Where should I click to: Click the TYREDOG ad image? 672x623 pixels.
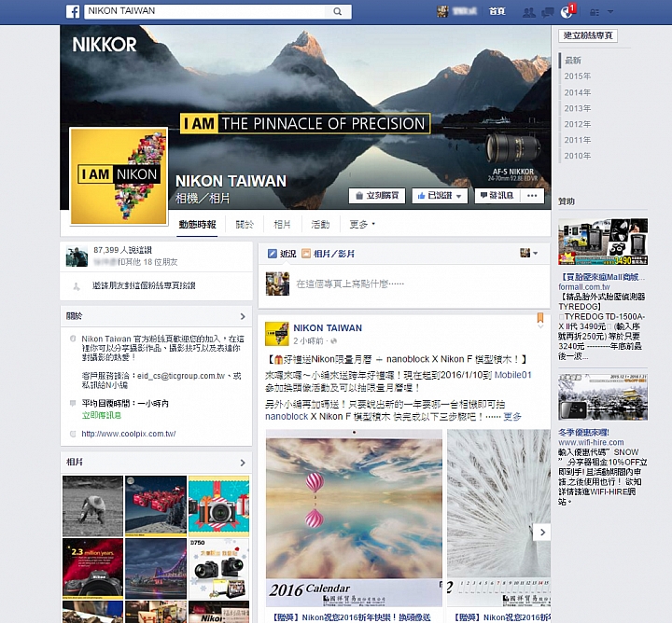(603, 242)
